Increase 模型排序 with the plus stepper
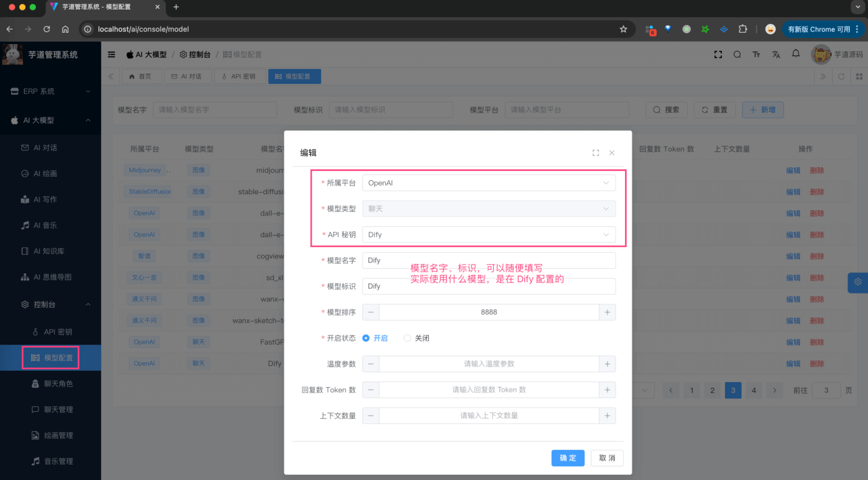Viewport: 868px width, 480px height. pos(607,312)
